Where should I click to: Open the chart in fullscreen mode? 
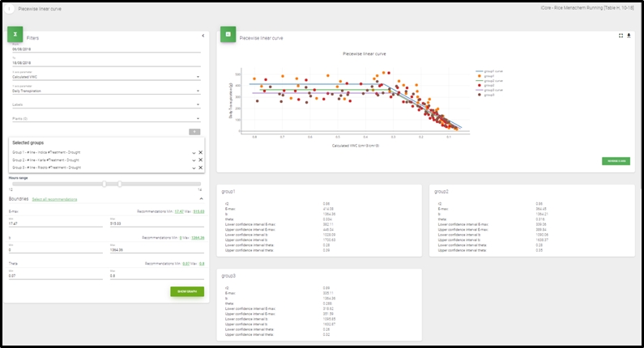pos(621,36)
